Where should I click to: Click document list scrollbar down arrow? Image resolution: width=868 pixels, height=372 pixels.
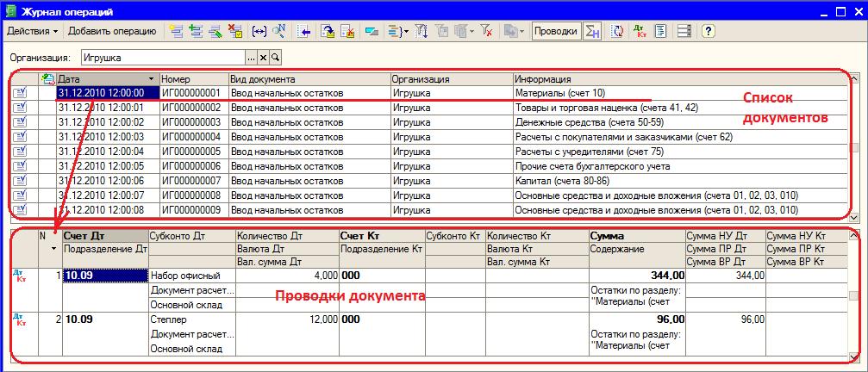854,217
